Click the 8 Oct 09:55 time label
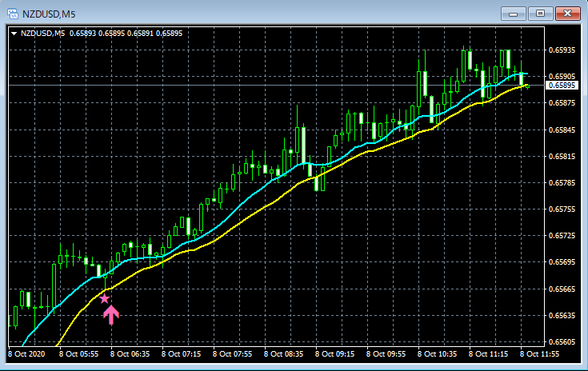588x371 pixels. tap(386, 353)
